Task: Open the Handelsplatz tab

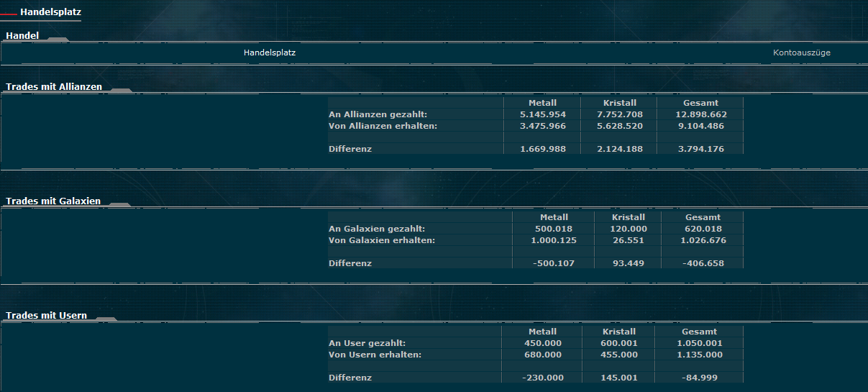Action: click(x=270, y=53)
